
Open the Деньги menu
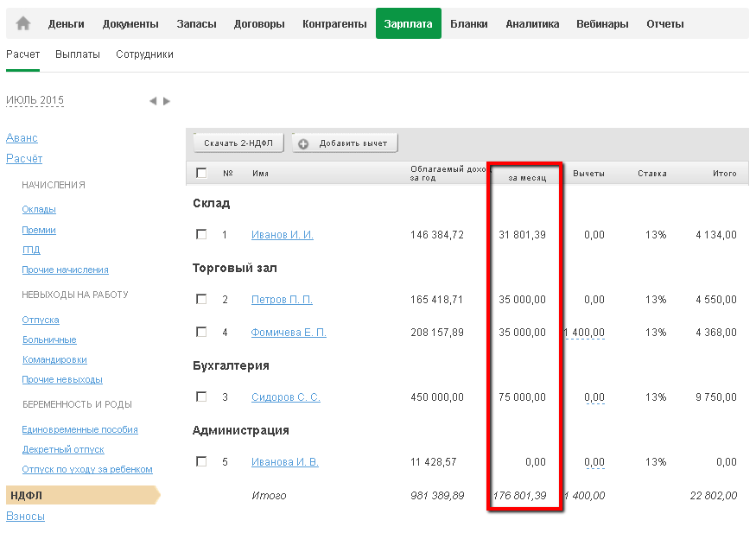(66, 23)
